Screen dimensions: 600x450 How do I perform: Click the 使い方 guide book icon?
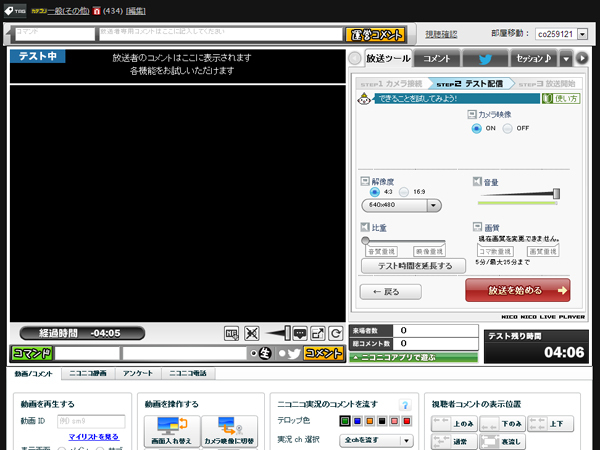[565, 98]
